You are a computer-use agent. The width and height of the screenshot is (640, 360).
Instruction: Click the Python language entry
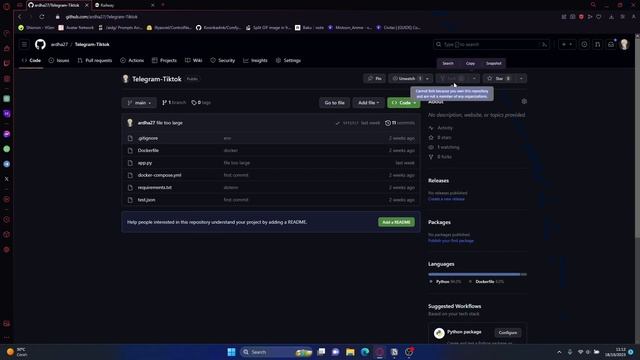coord(445,282)
